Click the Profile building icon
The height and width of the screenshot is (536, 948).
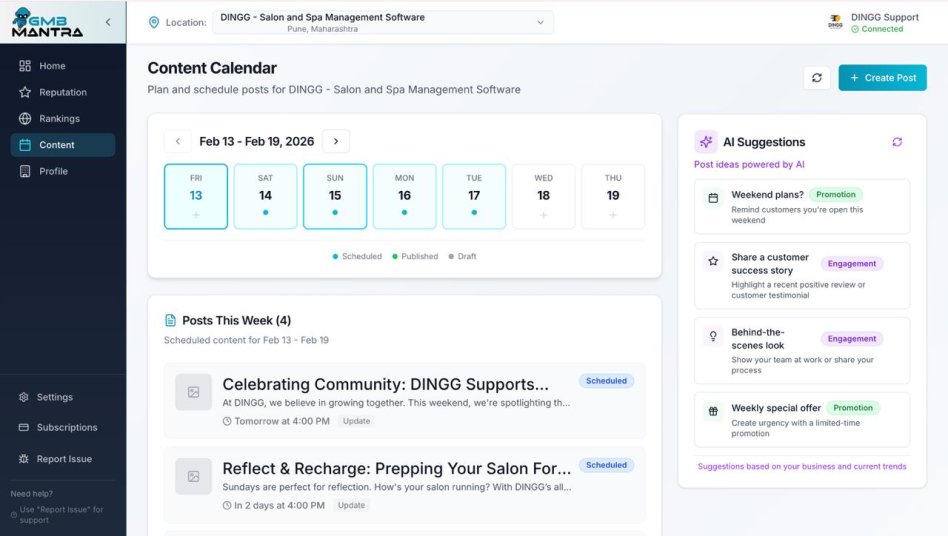pos(25,171)
